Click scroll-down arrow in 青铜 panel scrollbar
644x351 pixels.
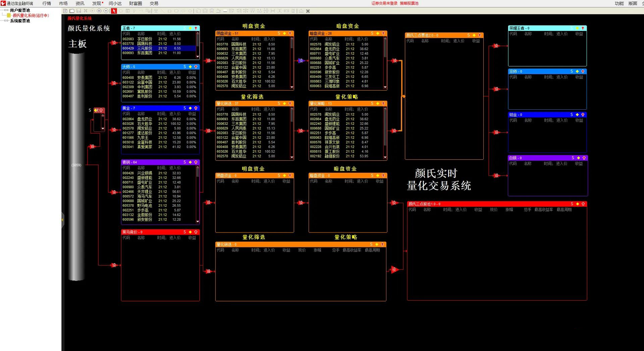click(x=198, y=221)
